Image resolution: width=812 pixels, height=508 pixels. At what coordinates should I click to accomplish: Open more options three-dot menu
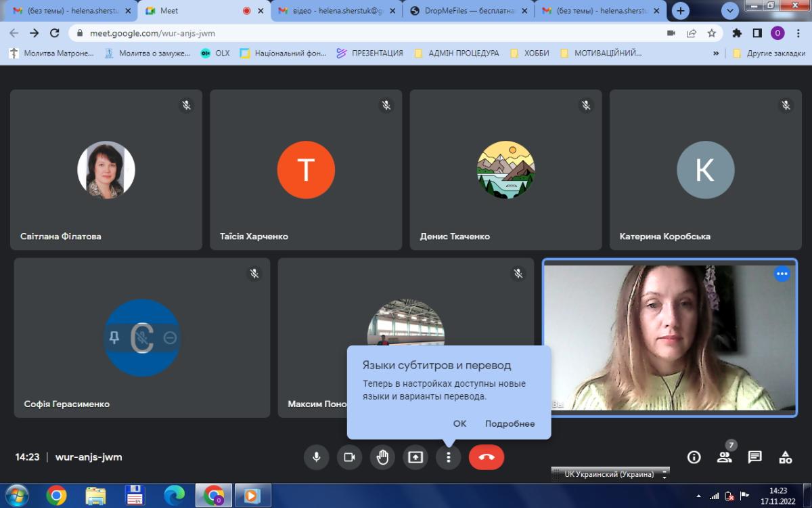click(x=448, y=457)
